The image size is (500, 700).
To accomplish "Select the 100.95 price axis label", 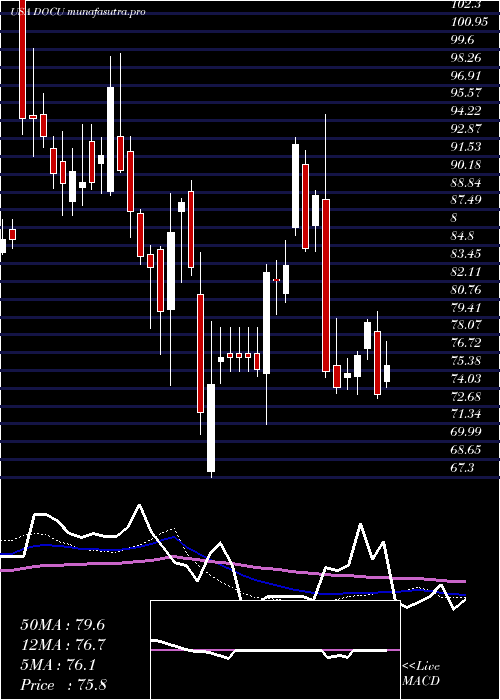I will (469, 22).
